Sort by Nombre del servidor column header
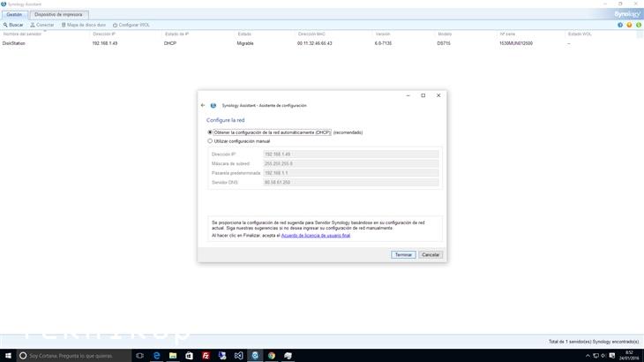Screen dimensions: 644x362 tap(22, 34)
